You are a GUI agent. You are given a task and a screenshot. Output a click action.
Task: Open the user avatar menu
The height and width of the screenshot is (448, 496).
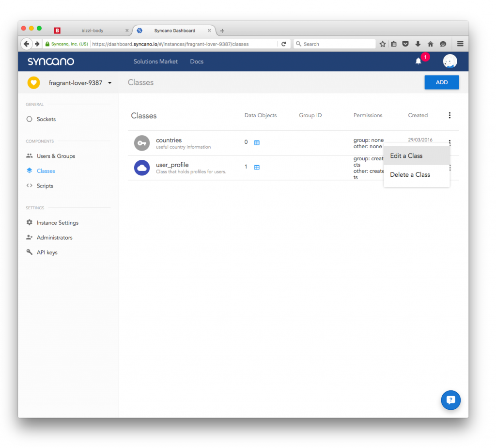pyautogui.click(x=449, y=61)
